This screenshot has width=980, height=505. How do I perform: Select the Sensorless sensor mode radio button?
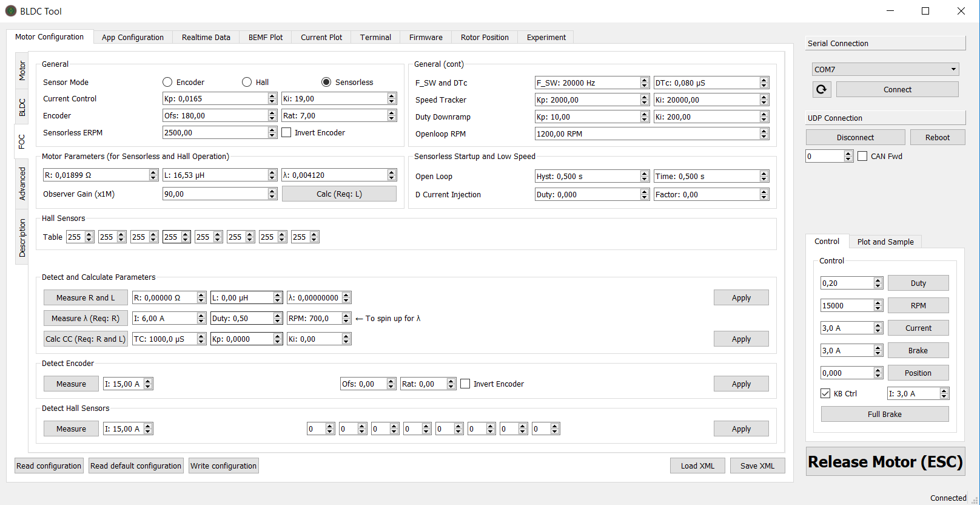(326, 82)
